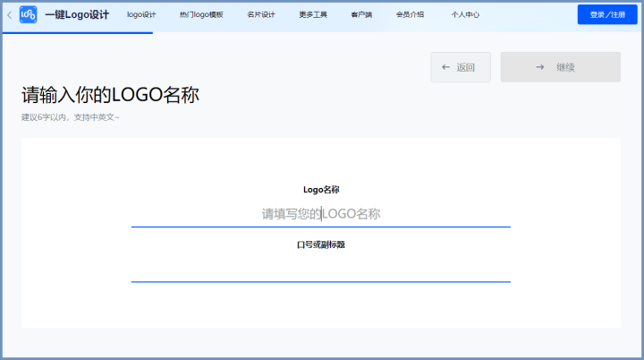Click the 口号或副标题 field label
644x360 pixels.
click(321, 244)
